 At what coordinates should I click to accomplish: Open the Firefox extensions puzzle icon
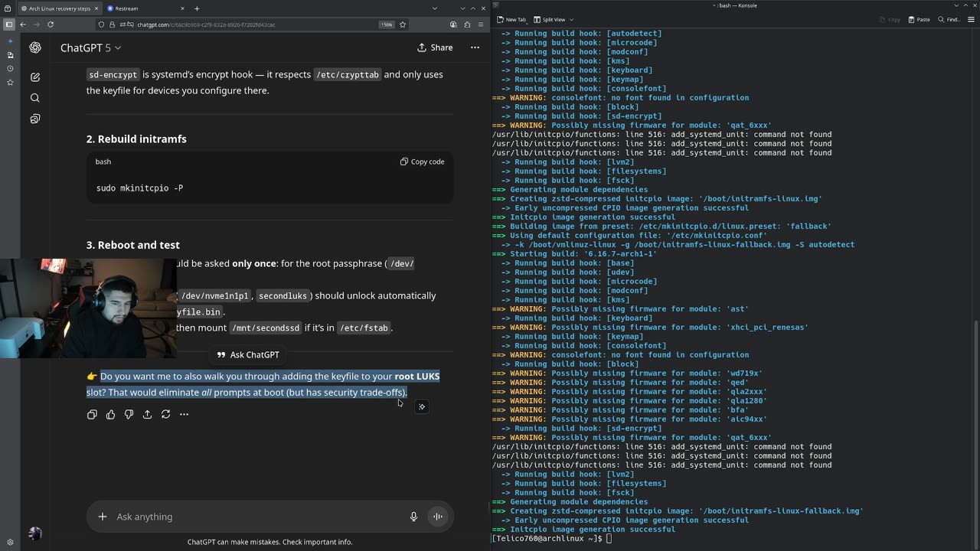point(467,24)
